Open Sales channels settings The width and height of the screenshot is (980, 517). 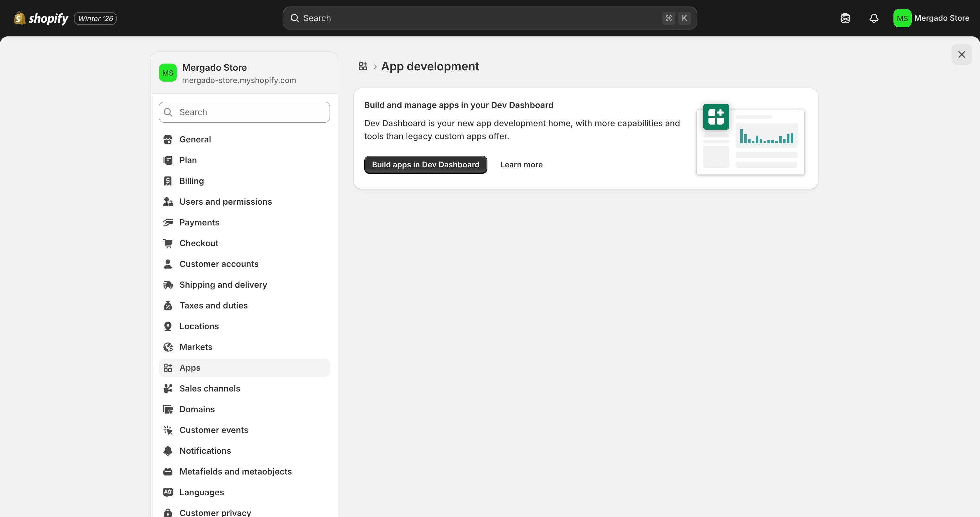click(x=210, y=389)
